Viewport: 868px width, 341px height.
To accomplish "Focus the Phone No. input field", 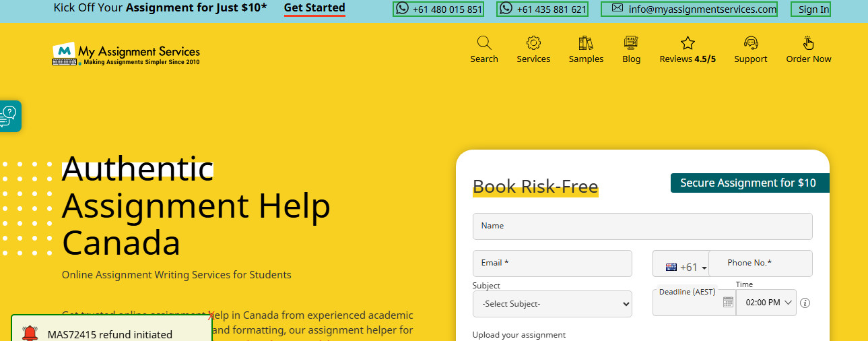I will (760, 263).
